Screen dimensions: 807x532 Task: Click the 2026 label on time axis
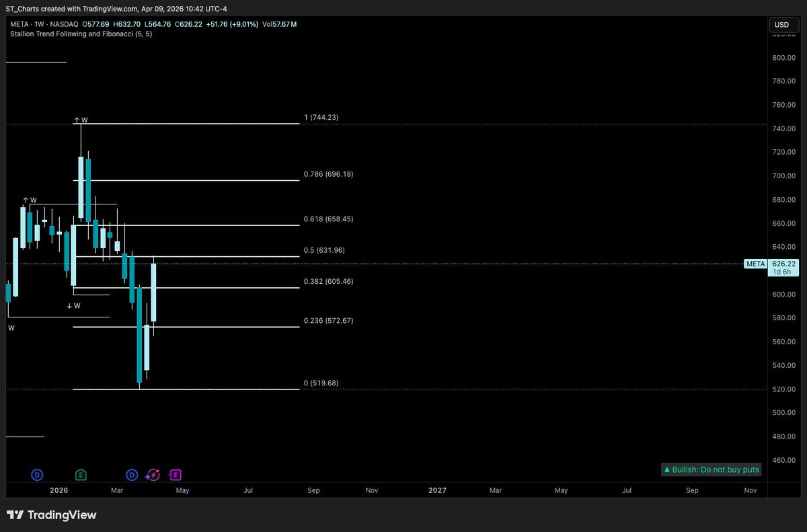pyautogui.click(x=59, y=491)
